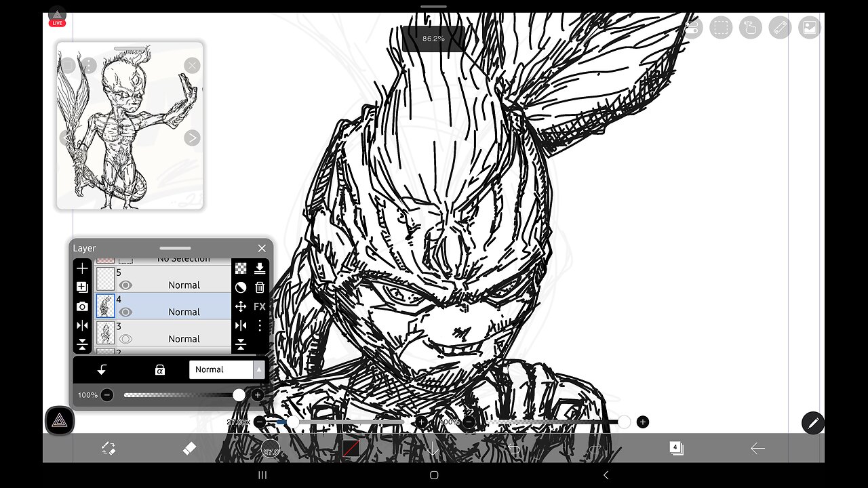Open three-dot layer options menu
Screen dimensions: 868x488
coord(260,325)
